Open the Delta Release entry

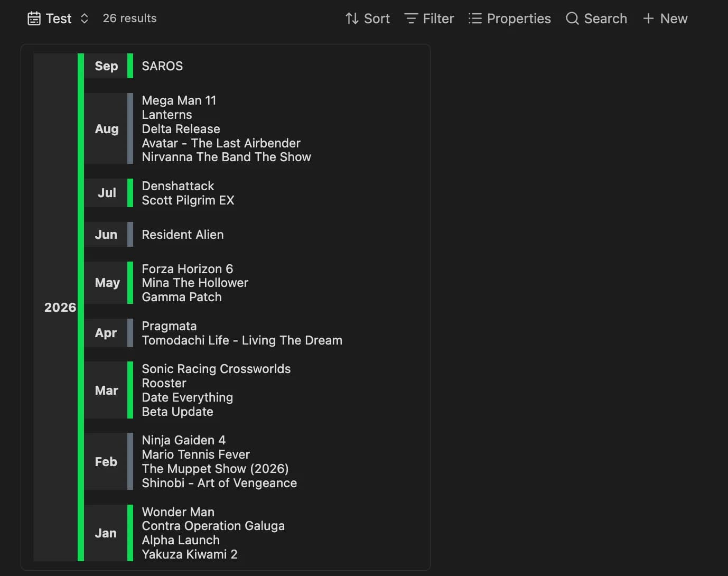181,129
